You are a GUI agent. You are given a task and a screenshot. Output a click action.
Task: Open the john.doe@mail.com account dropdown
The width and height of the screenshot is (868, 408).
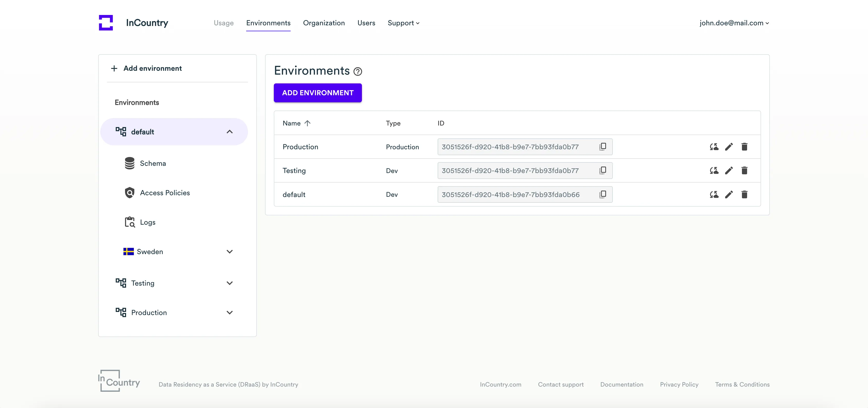click(x=734, y=23)
